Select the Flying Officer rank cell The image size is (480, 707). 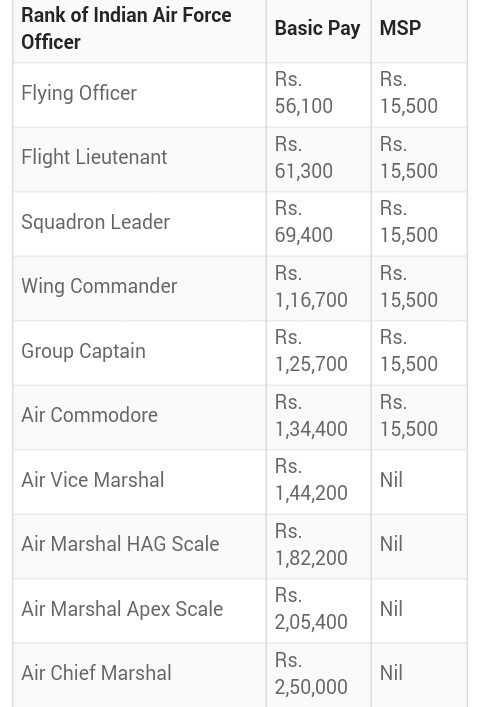[x=140, y=95]
